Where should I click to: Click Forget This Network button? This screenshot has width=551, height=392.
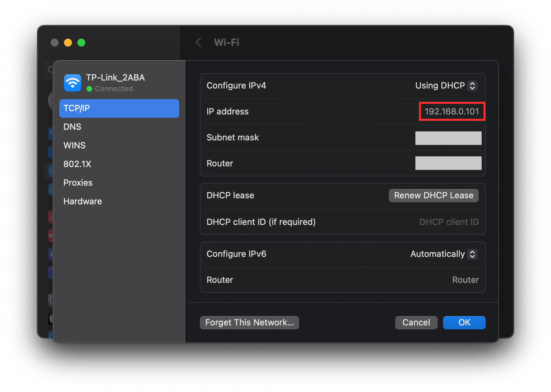point(249,322)
